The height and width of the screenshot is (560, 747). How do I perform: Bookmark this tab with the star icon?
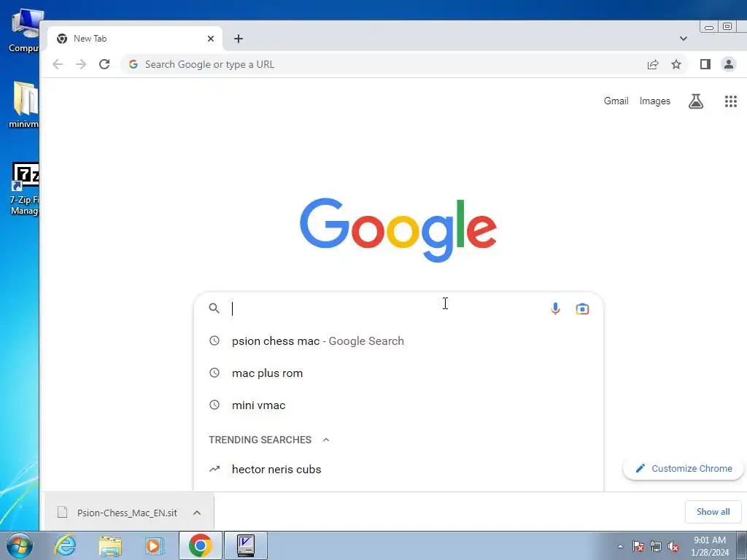[676, 64]
